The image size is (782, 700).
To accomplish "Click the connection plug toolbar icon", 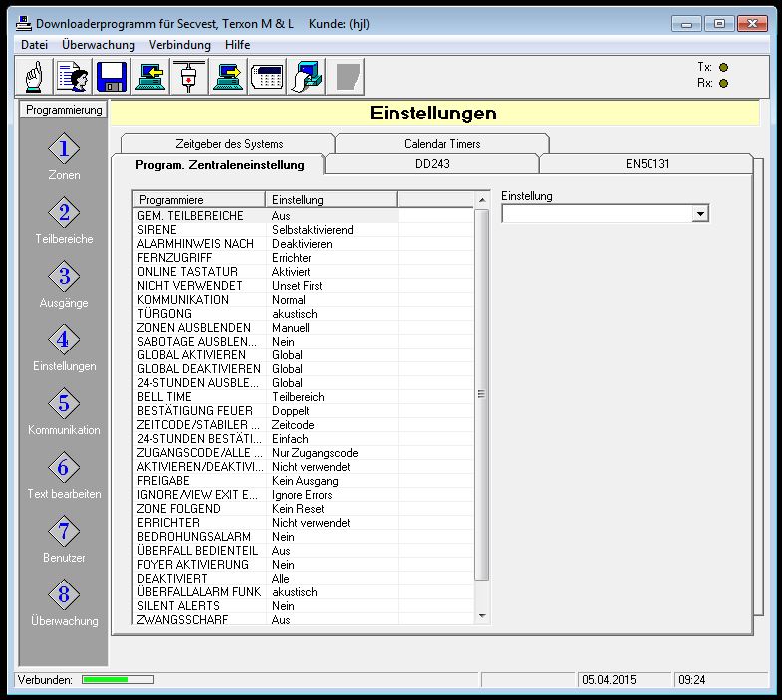I will (188, 76).
